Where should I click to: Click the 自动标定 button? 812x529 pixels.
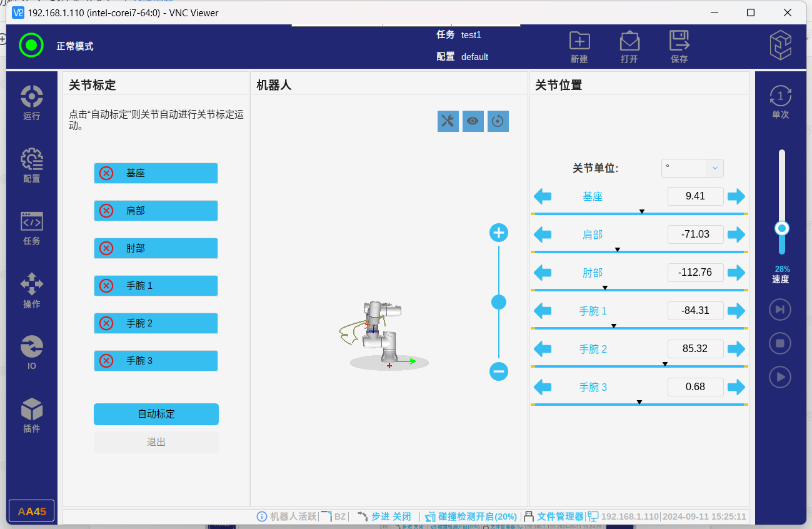(x=156, y=414)
